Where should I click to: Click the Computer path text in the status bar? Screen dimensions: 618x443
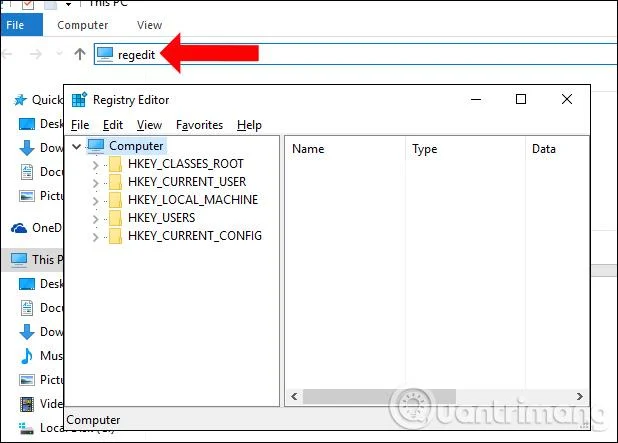tap(93, 420)
